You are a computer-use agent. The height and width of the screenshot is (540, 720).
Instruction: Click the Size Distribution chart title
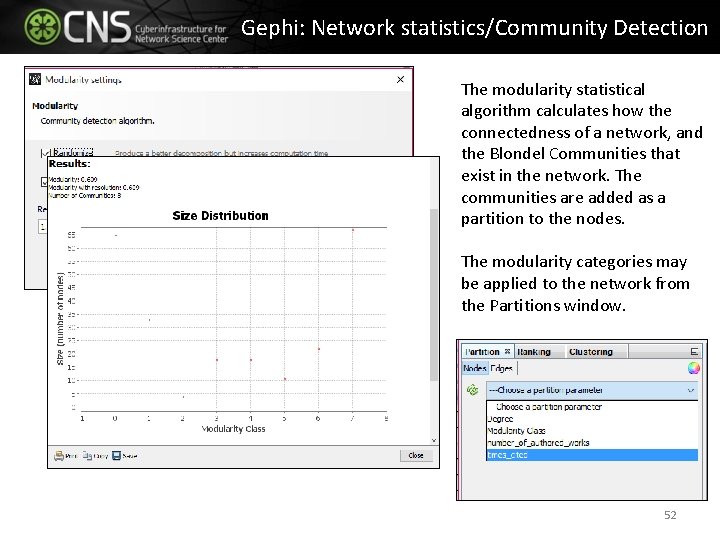(x=220, y=216)
